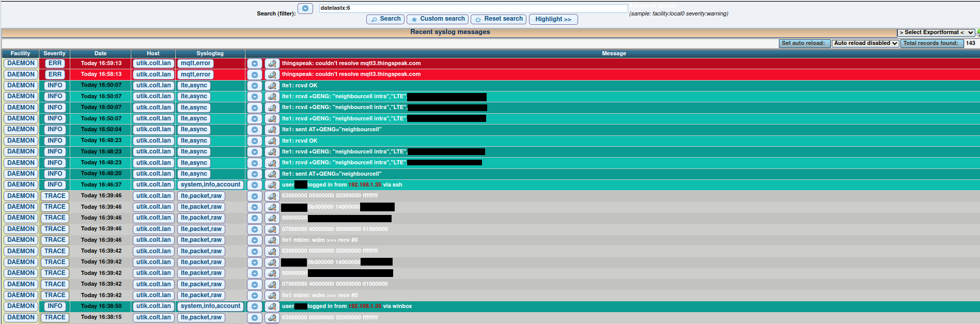Focus the search filter input field

pyautogui.click(x=473, y=8)
